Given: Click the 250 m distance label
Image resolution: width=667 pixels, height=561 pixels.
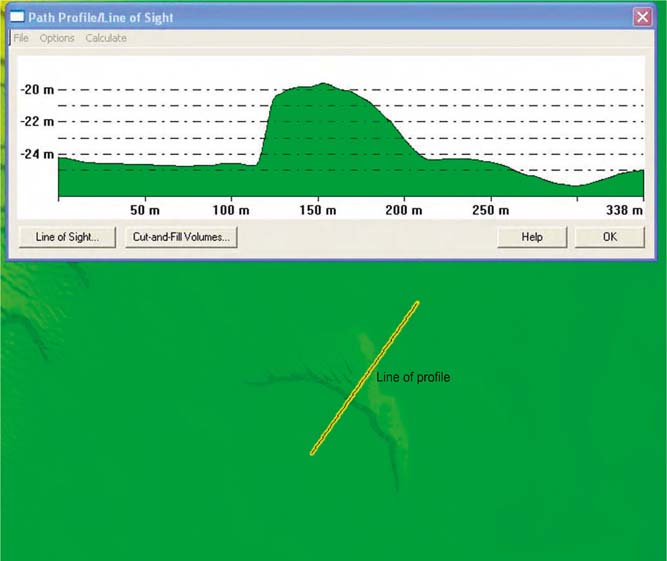Looking at the screenshot, I should [x=490, y=210].
